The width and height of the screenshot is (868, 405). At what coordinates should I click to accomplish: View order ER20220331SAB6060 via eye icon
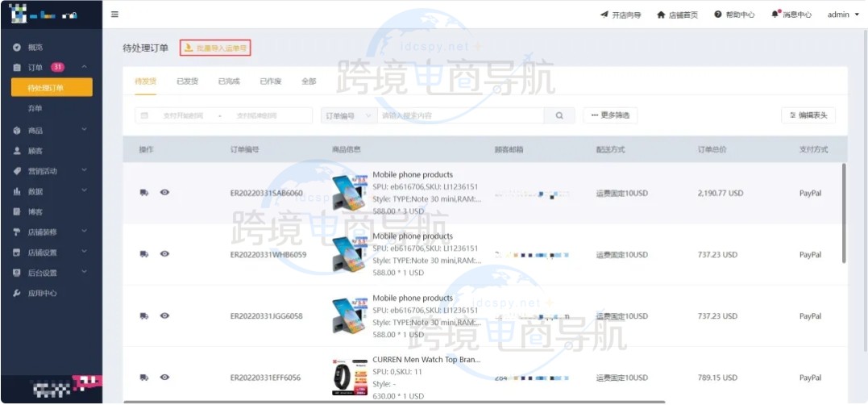click(x=164, y=192)
